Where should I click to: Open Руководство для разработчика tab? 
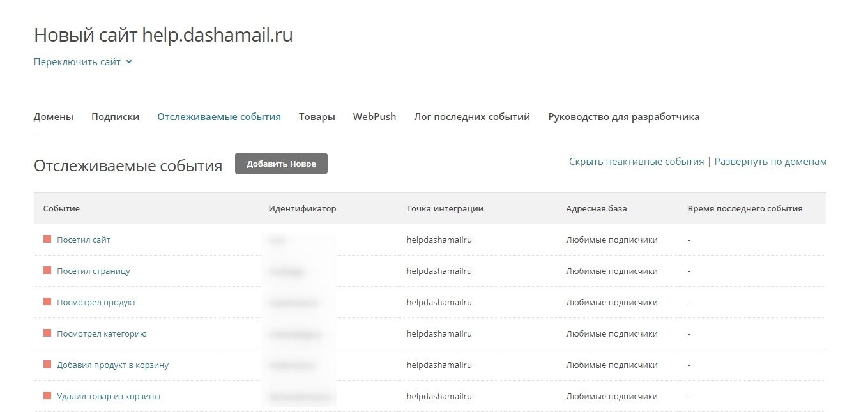623,117
